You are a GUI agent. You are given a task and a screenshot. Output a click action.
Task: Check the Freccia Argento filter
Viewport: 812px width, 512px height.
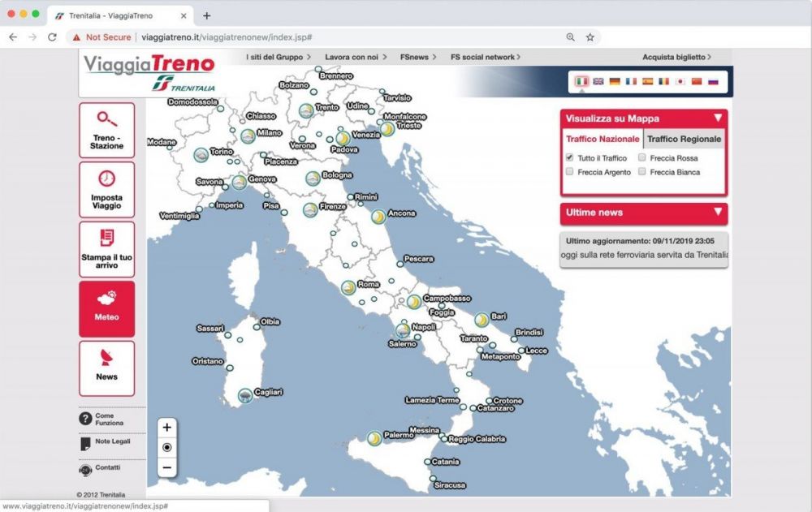pyautogui.click(x=572, y=172)
